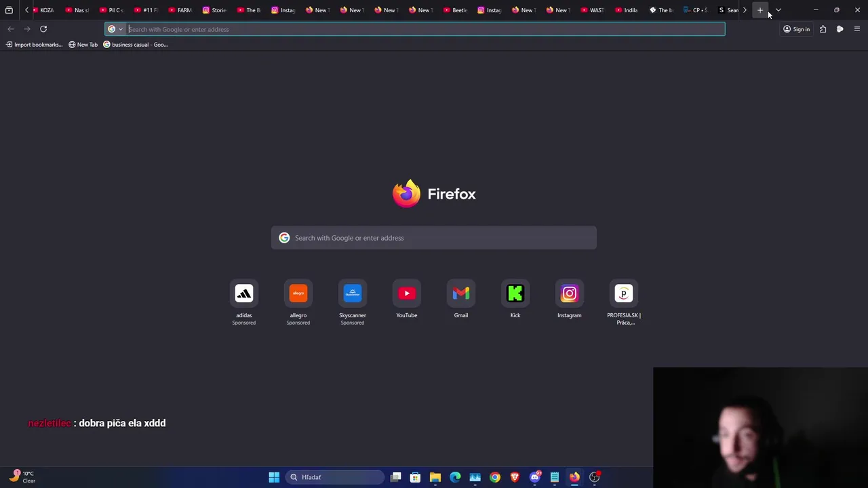
Task: Open the Skyscanner sponsored shortcut
Action: point(353,302)
